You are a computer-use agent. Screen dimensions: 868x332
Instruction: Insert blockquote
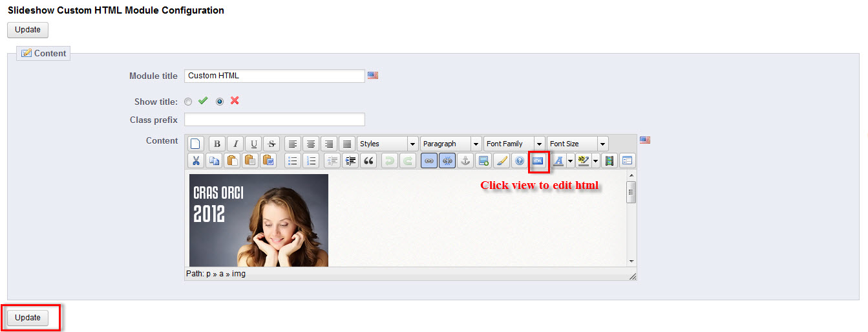[x=368, y=160]
